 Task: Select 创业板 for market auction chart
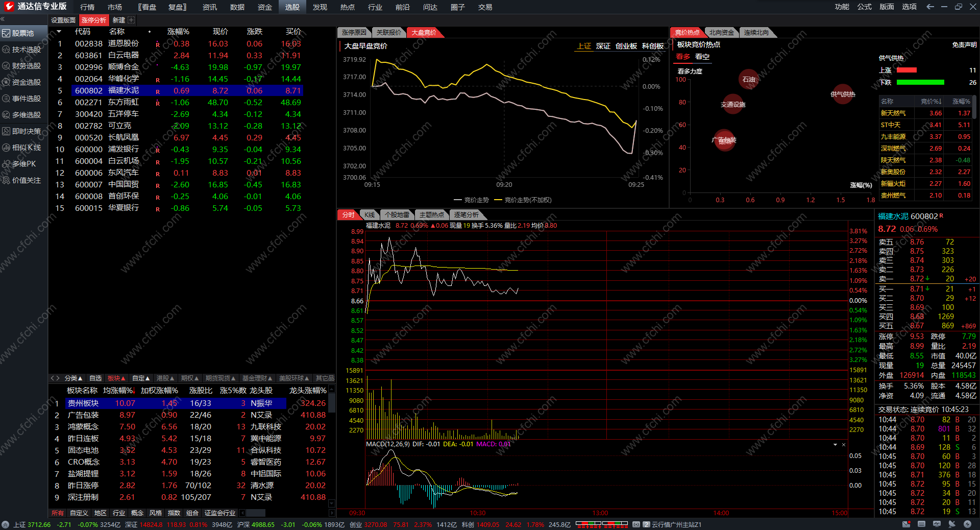[x=626, y=46]
